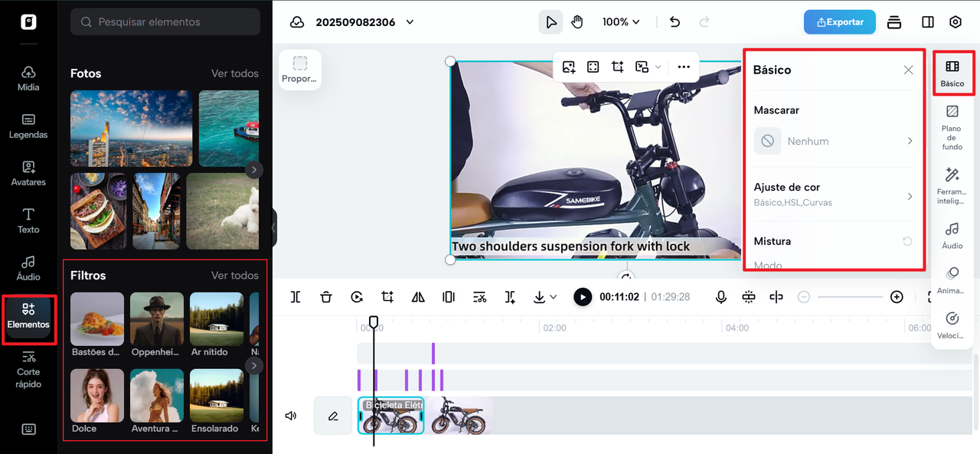Open the Áudio tab in left sidebar

click(x=28, y=268)
